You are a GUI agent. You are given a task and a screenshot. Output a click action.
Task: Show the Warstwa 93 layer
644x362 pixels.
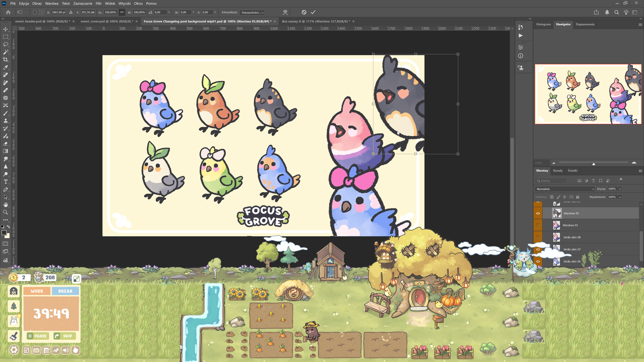pyautogui.click(x=538, y=225)
